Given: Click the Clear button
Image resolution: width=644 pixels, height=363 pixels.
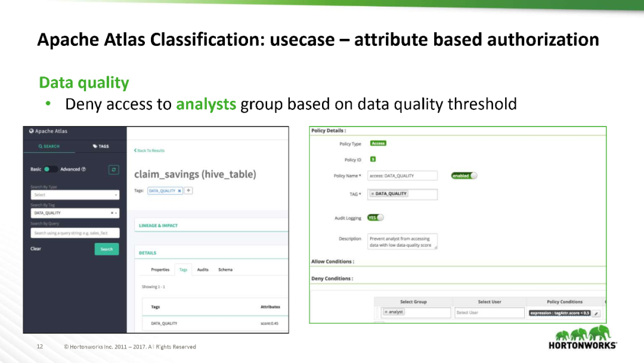Looking at the screenshot, I should click(x=36, y=249).
